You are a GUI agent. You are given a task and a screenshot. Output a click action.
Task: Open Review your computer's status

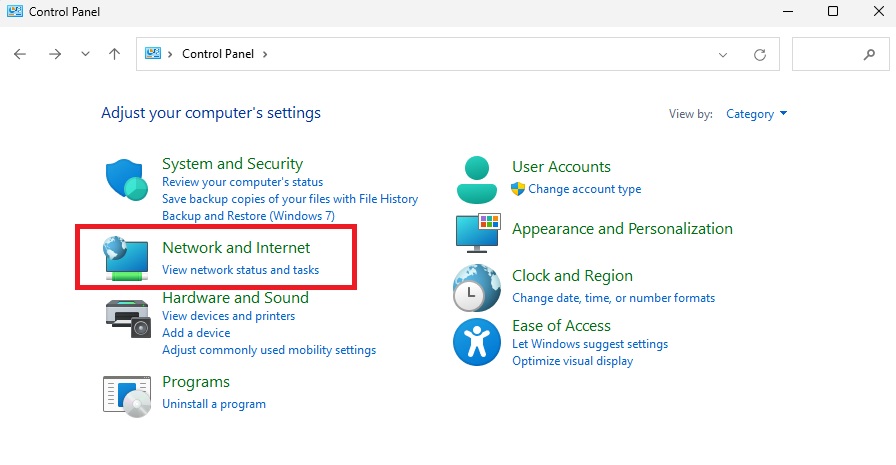[242, 182]
